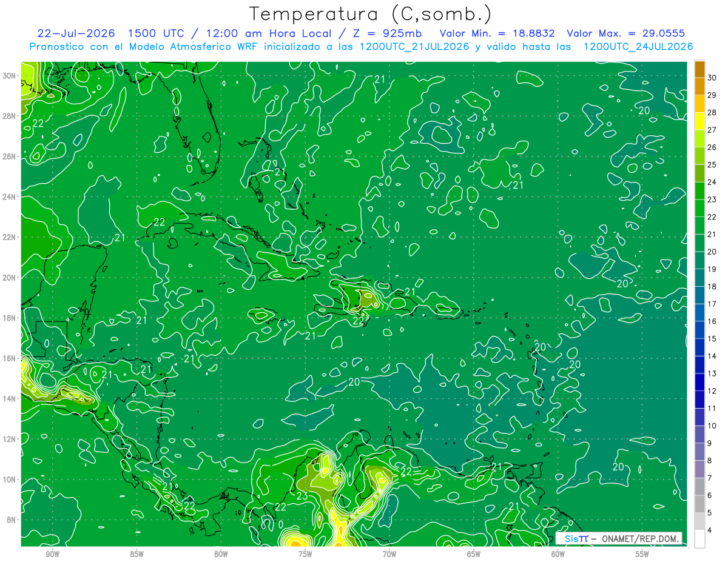Click the "30N" latitude axis label
The width and height of the screenshot is (728, 562).
(x=10, y=76)
